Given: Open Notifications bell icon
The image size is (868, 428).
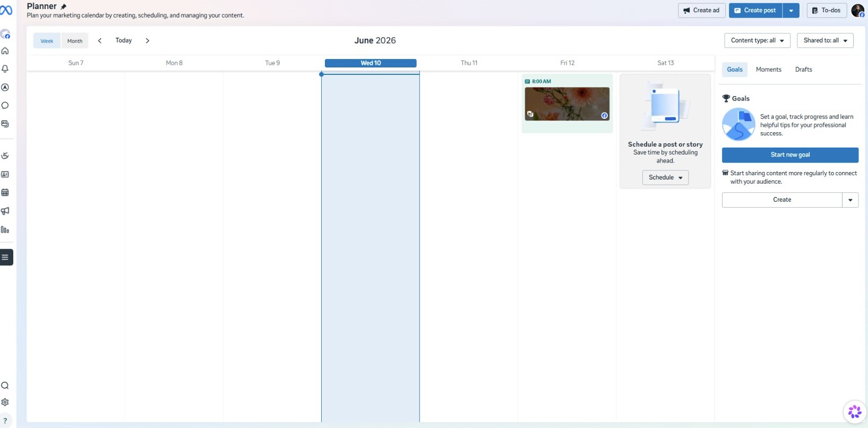Looking at the screenshot, I should coord(5,69).
